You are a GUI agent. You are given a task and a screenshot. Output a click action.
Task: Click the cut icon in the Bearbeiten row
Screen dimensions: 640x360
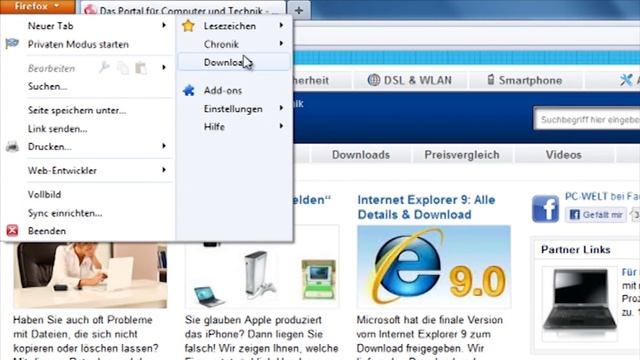(x=104, y=68)
